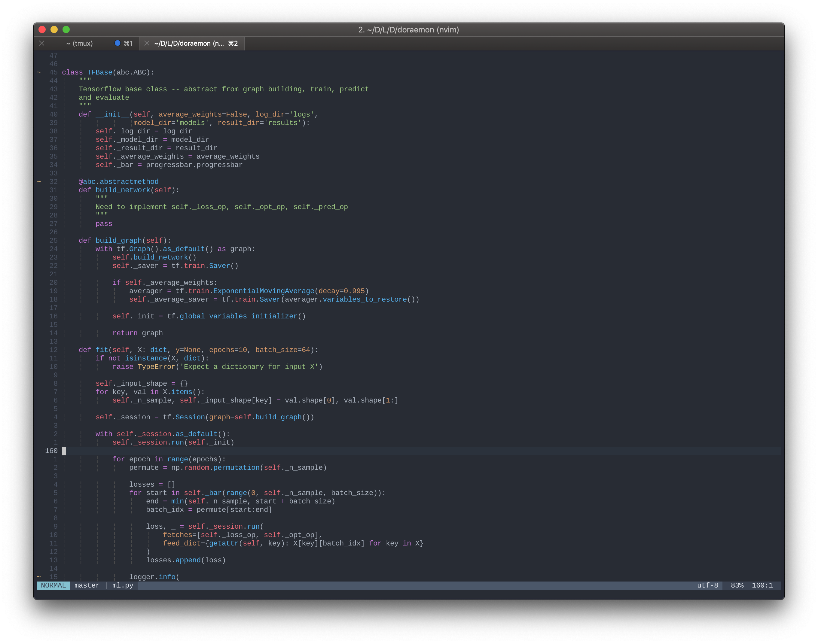Click the NORMAL mode indicator in statusline

(x=53, y=585)
